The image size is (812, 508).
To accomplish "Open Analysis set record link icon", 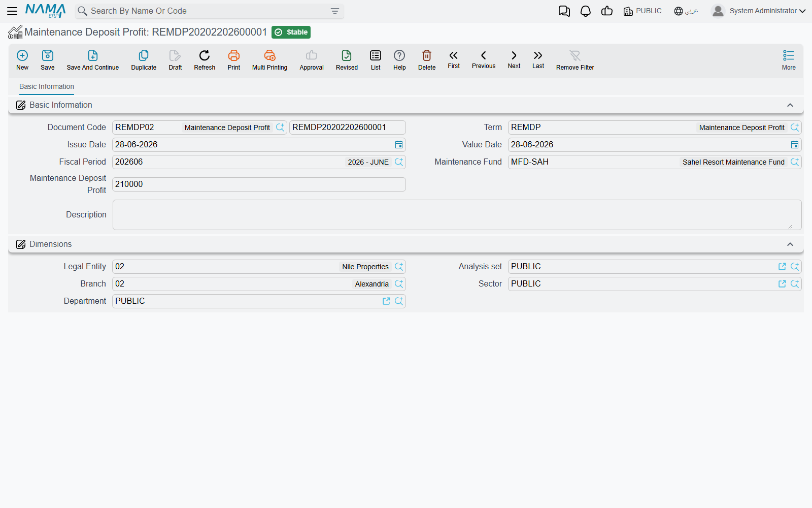I will [x=782, y=267].
